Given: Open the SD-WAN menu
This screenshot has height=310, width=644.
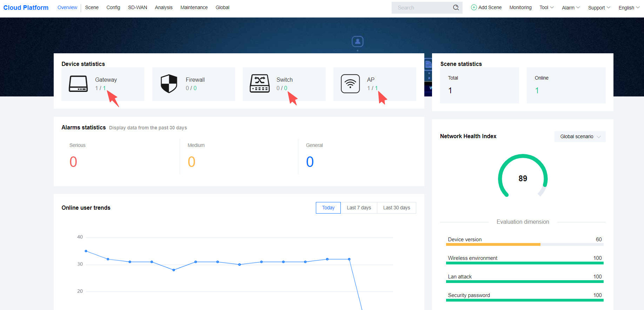Looking at the screenshot, I should [x=138, y=7].
